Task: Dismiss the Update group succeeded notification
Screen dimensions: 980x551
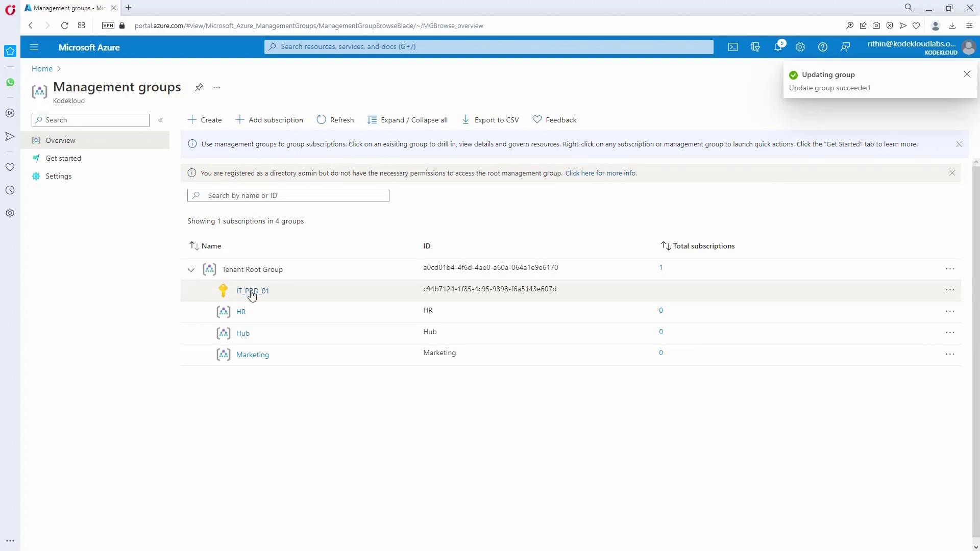Action: (967, 74)
